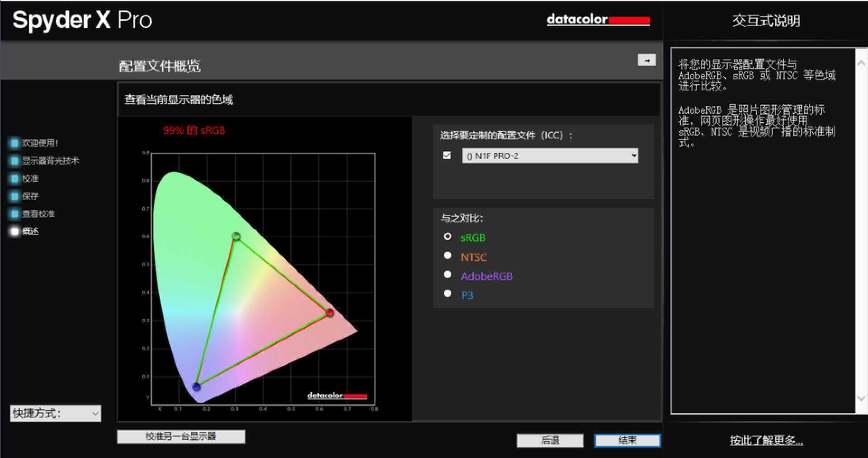The width and height of the screenshot is (868, 458).
Task: Select the NTSC comparison radio button
Action: (448, 255)
